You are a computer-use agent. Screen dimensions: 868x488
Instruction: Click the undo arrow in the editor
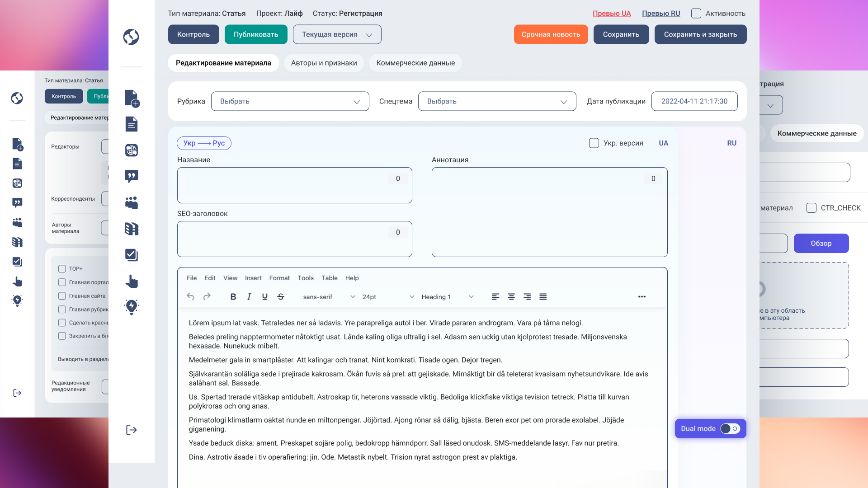(190, 297)
